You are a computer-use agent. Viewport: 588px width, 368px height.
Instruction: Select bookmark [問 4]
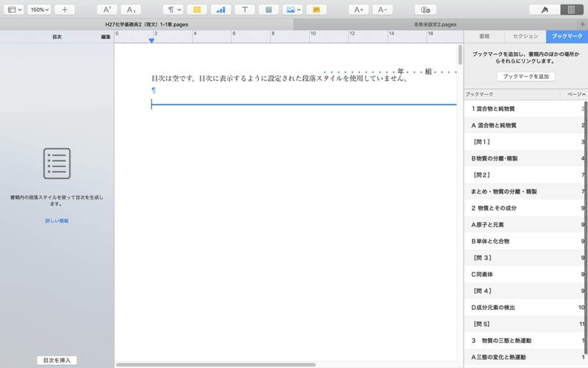coord(526,291)
